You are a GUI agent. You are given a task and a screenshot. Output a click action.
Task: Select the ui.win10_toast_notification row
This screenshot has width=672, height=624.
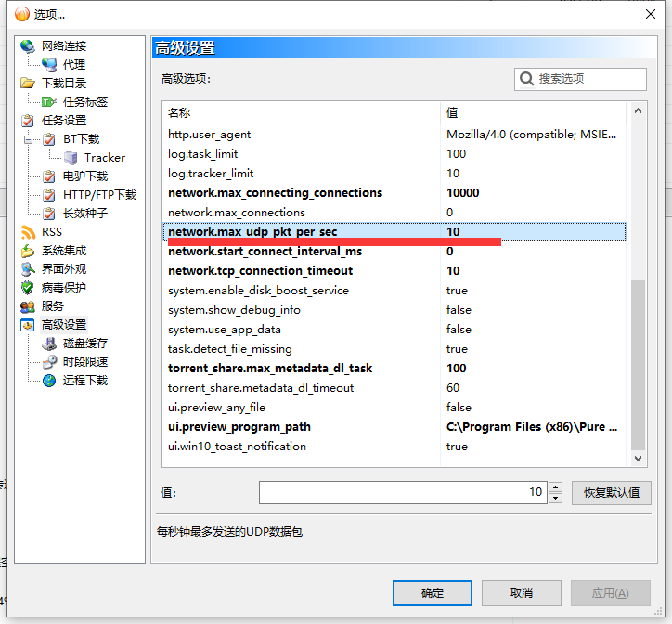pos(394,447)
